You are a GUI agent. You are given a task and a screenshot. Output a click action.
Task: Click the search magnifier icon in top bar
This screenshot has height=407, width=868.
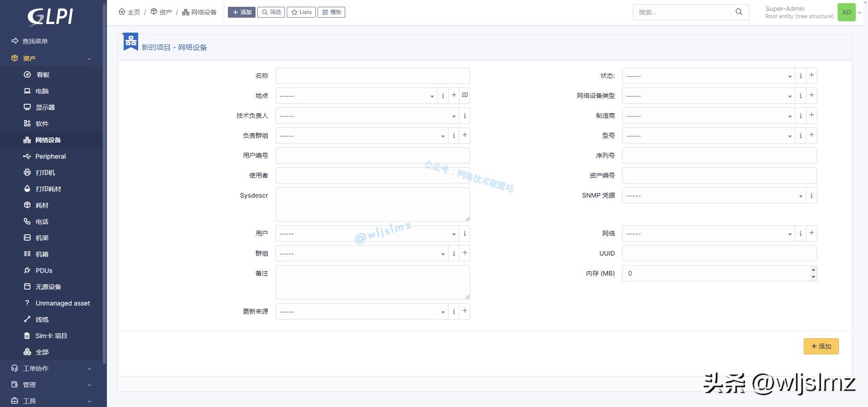[739, 12]
